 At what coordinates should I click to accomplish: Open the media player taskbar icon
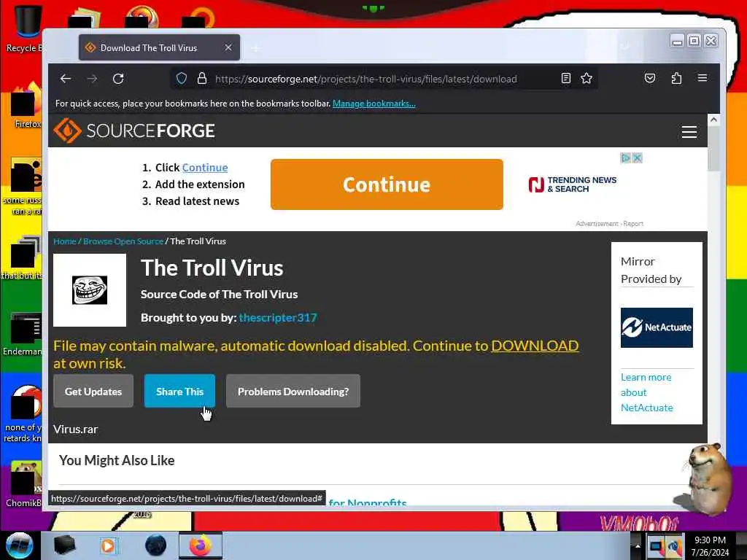pyautogui.click(x=108, y=545)
